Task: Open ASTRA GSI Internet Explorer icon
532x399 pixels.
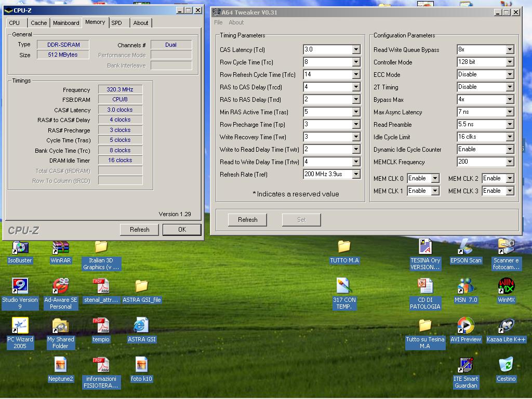Action: pos(141,330)
